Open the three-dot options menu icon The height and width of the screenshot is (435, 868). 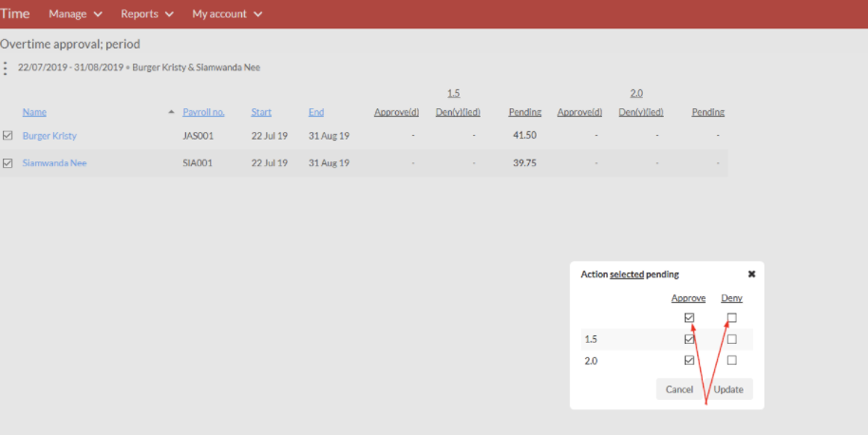pos(6,68)
